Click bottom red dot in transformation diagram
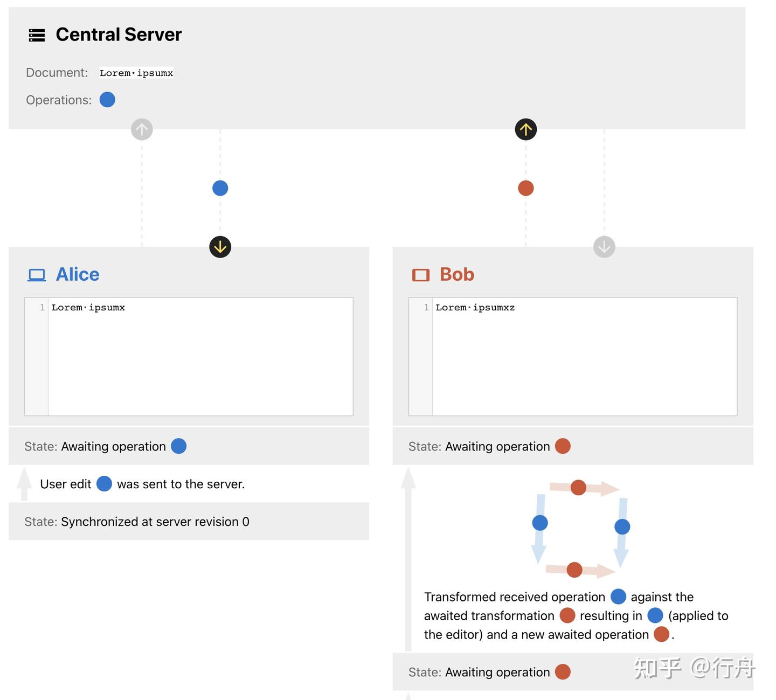 [574, 570]
